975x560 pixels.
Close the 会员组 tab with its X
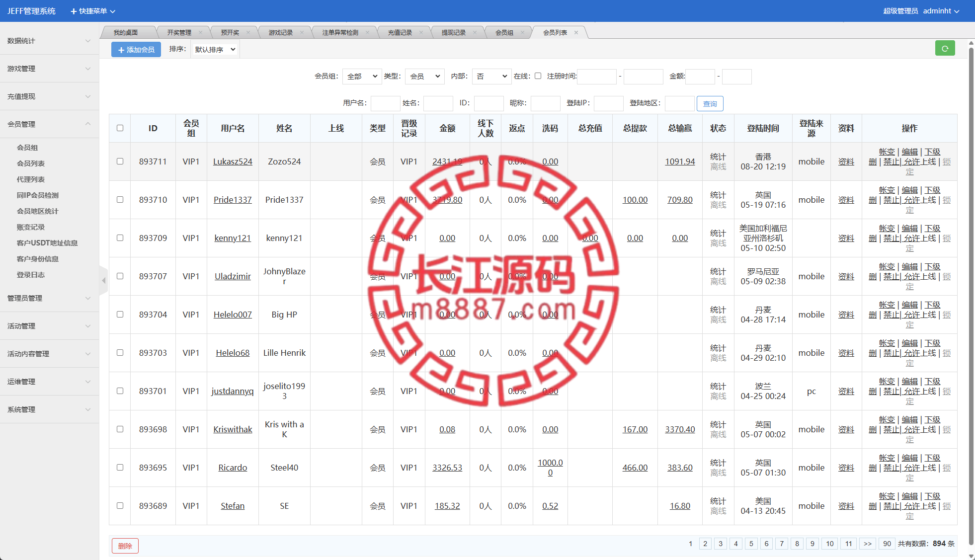[x=522, y=32]
